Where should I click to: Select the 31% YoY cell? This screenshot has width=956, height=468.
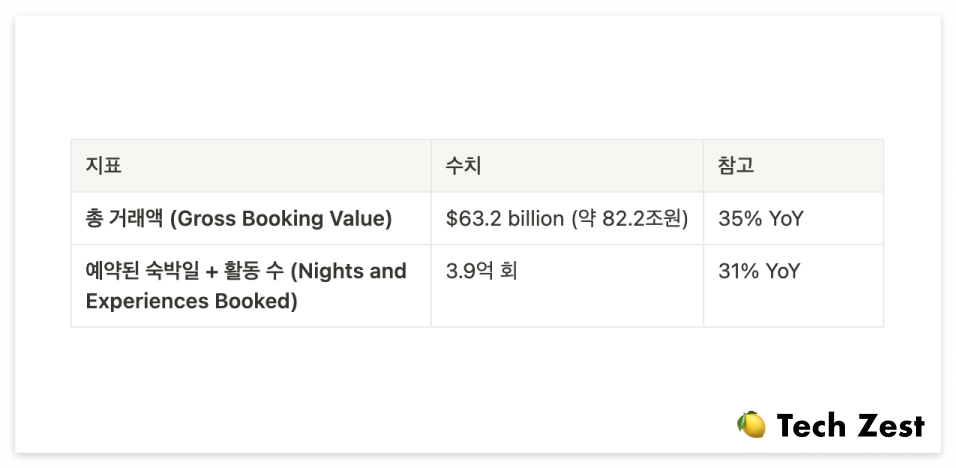793,286
